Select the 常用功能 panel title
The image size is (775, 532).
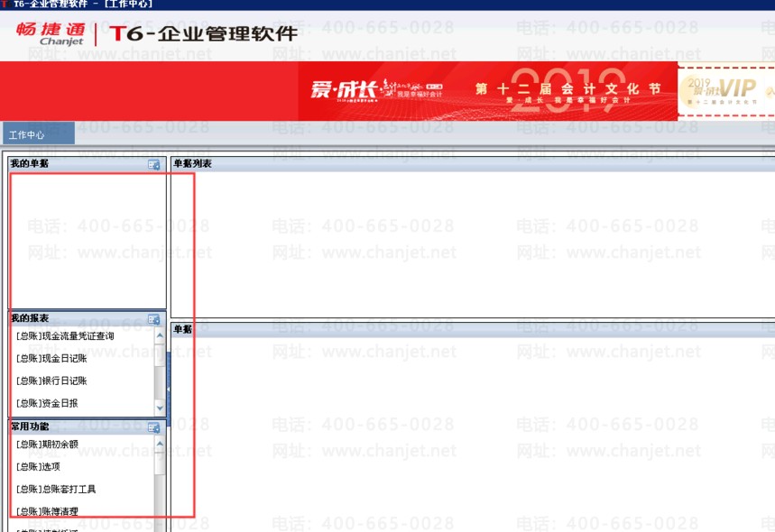pyautogui.click(x=30, y=427)
